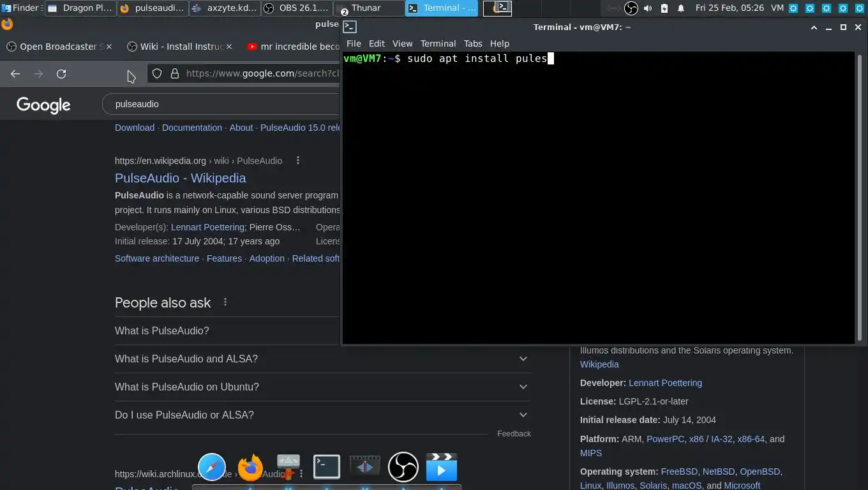868x490 pixels.
Task: Follow the About sitelink
Action: pos(241,128)
